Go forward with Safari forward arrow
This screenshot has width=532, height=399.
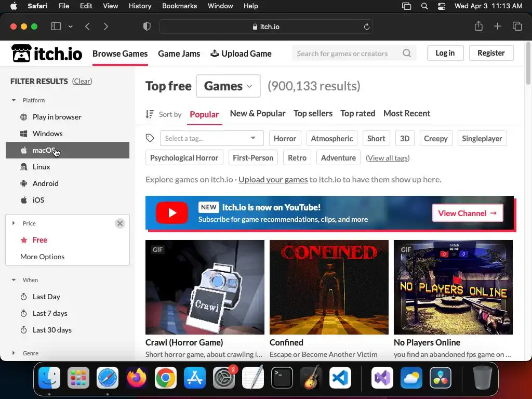105,26
